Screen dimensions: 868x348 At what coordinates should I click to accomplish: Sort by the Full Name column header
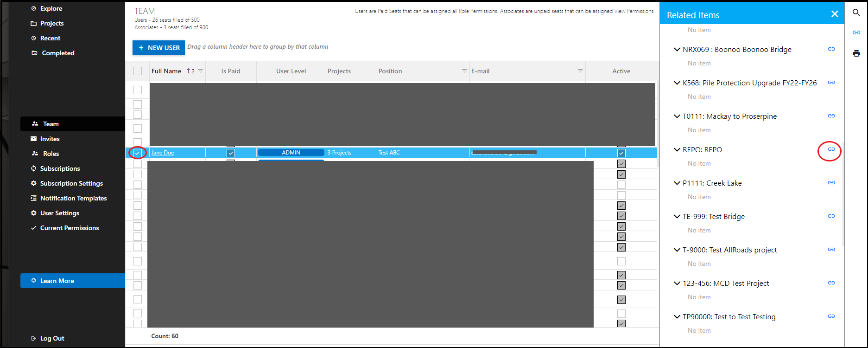click(166, 71)
